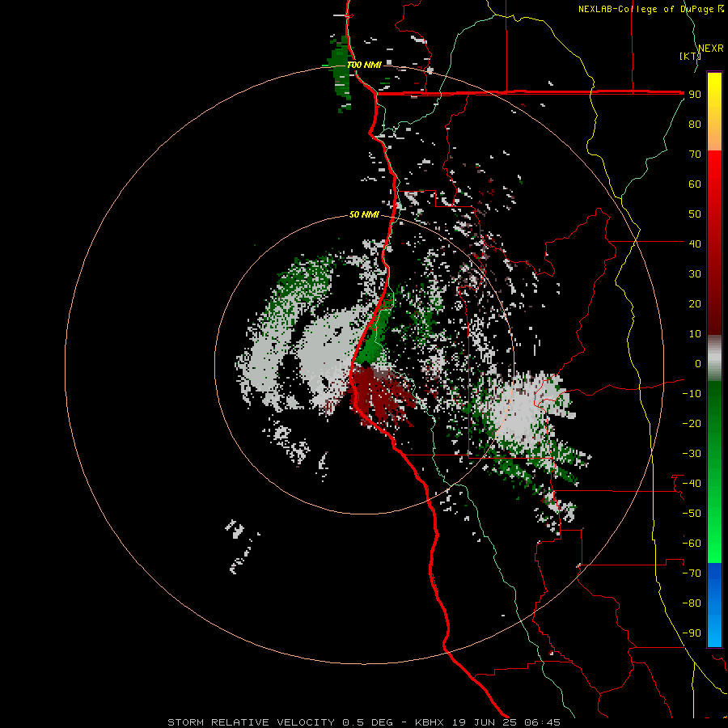The image size is (728, 728).
Task: Click the -10 scale label
Action: 692,394
